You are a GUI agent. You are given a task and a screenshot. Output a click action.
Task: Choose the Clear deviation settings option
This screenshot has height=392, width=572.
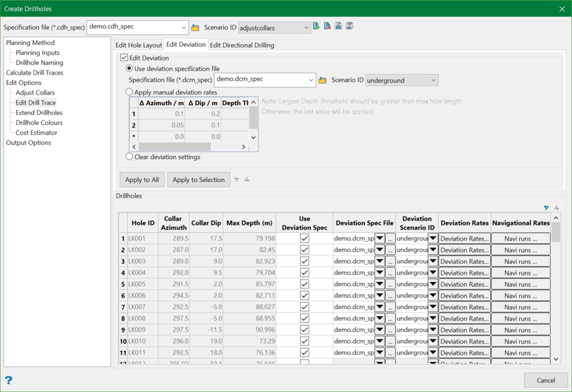[x=129, y=157]
